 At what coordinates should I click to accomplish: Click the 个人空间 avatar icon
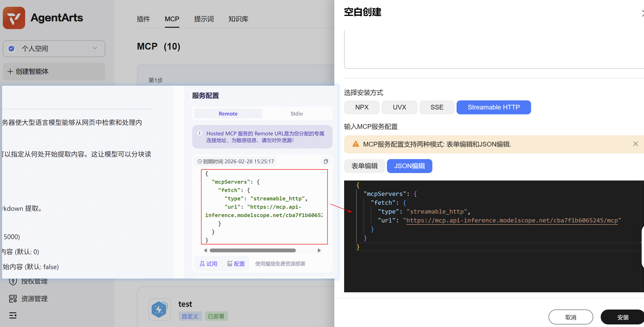coord(11,48)
